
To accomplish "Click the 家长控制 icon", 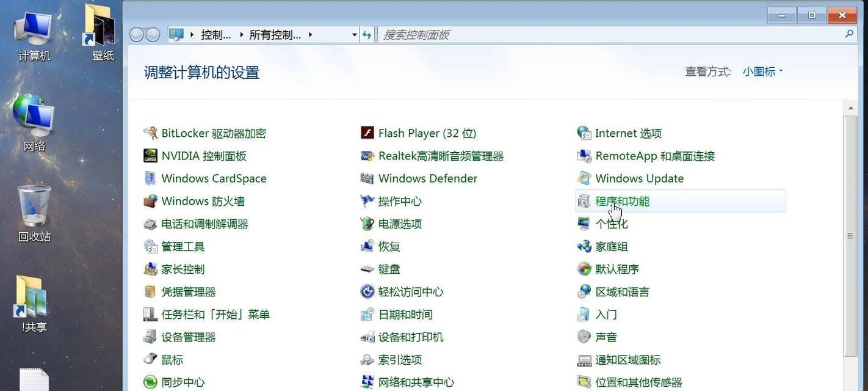I will [150, 269].
